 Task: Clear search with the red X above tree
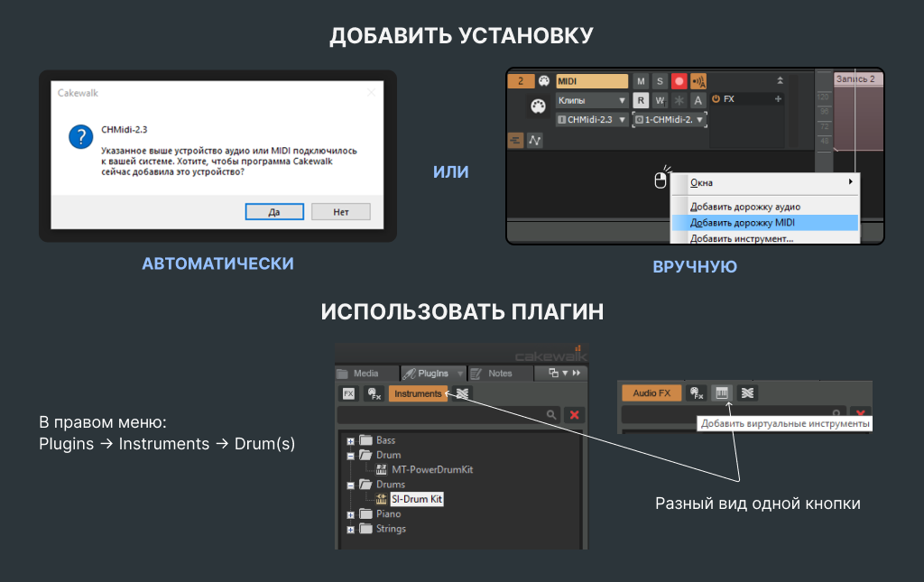(574, 415)
